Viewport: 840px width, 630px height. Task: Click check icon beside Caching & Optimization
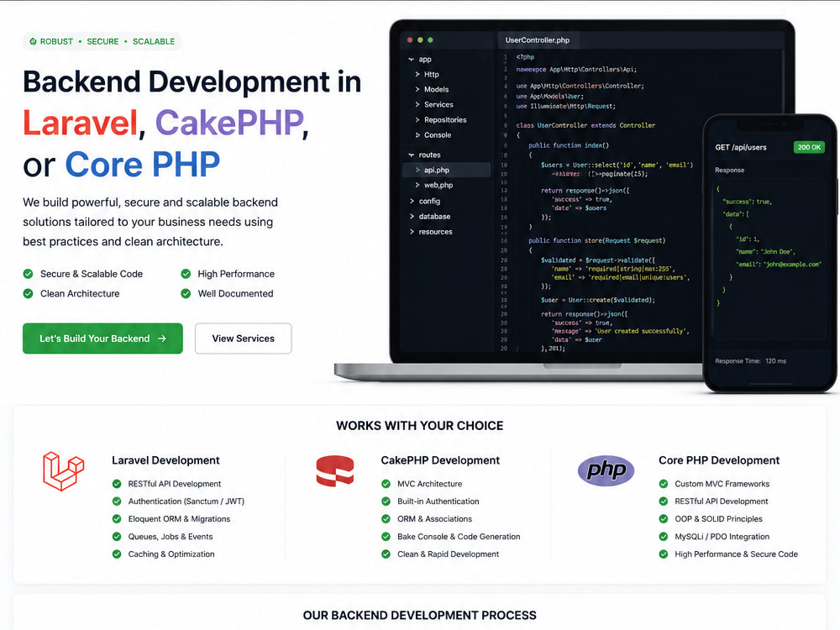click(117, 554)
